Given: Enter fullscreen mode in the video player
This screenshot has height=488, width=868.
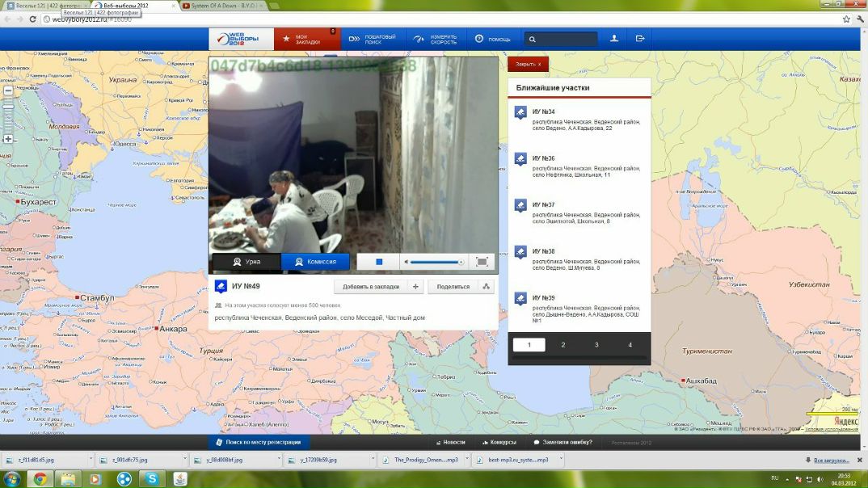Looking at the screenshot, I should tap(482, 261).
